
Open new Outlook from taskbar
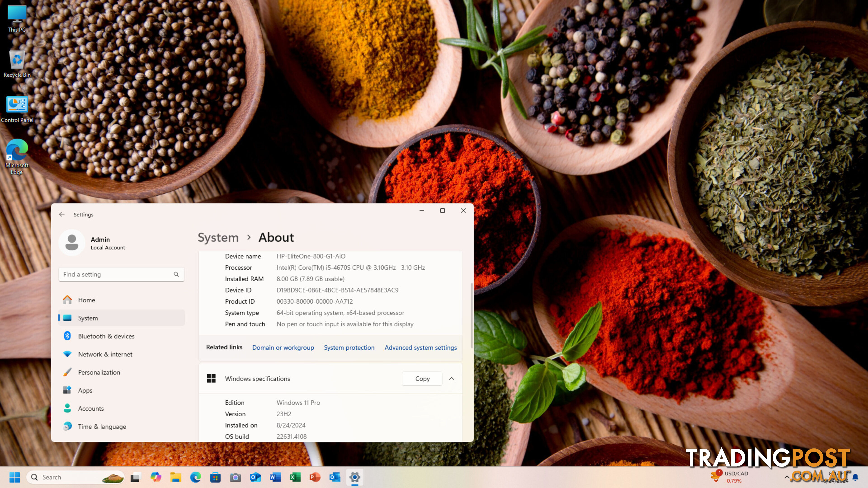click(x=255, y=477)
